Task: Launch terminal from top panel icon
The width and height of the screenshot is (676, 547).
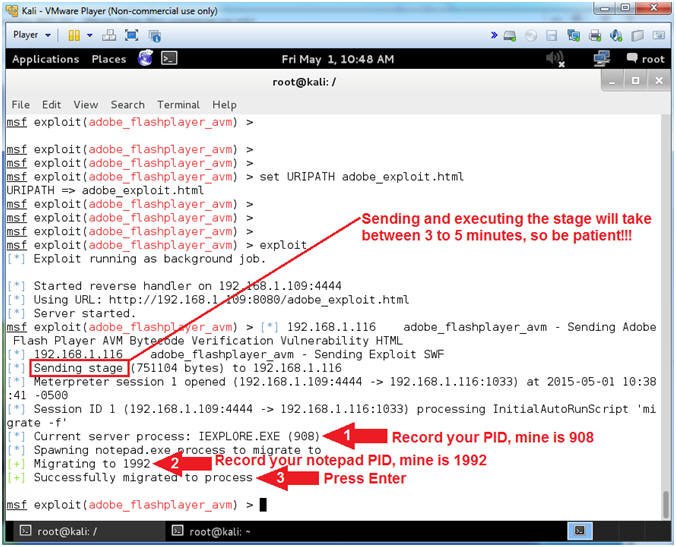Action: click(x=169, y=58)
